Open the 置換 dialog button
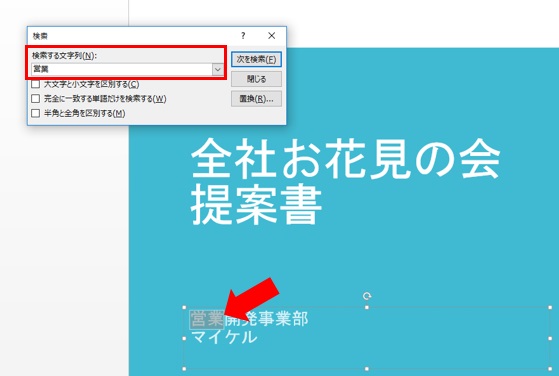The height and width of the screenshot is (376, 559). 256,99
